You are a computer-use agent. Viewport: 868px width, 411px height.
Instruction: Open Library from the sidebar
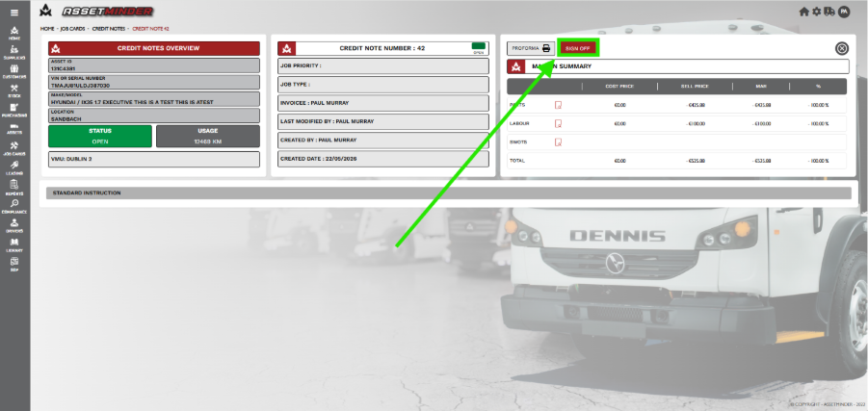14,245
